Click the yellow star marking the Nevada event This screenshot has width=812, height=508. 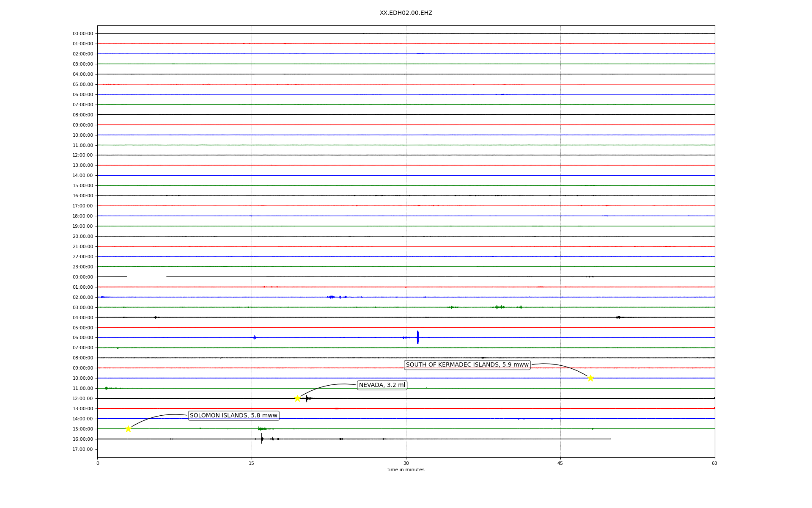coord(297,398)
